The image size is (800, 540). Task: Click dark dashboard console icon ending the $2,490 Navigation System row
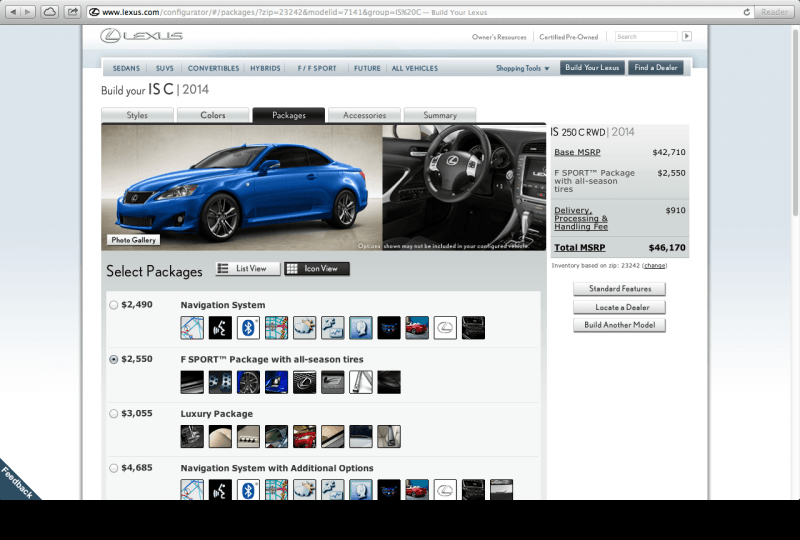click(473, 328)
